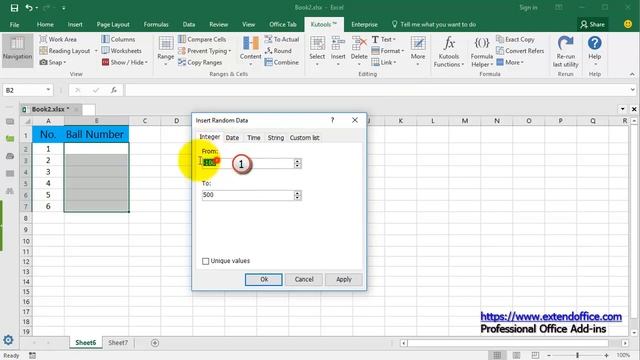The image size is (640, 360).
Task: Click the Save icon in title bar
Action: (x=14, y=8)
